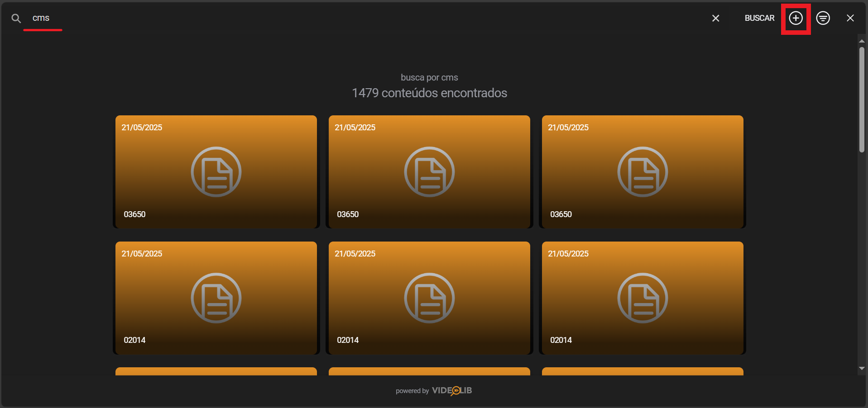Click the document icon on the first 03650 card
Image resolution: width=868 pixels, height=408 pixels.
(216, 172)
